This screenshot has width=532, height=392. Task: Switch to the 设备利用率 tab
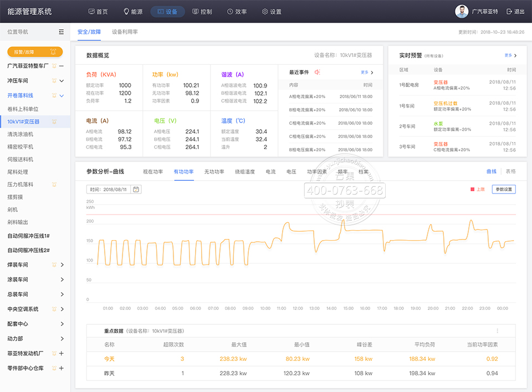125,32
